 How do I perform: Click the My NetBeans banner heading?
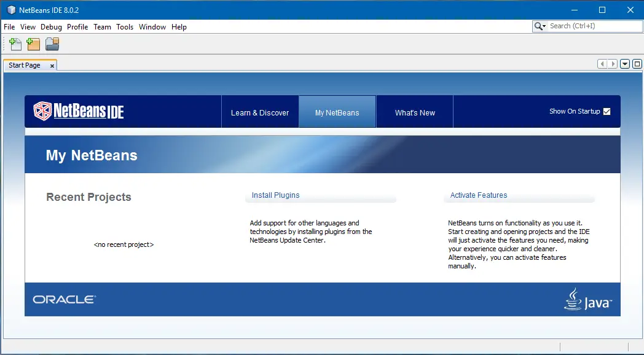click(92, 155)
